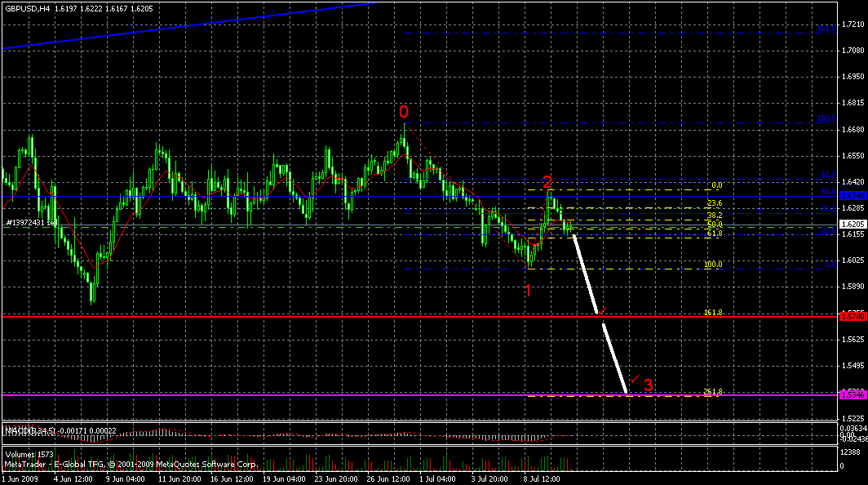
Task: Select the yellow 61.8 Fibonacci label
Action: point(715,234)
